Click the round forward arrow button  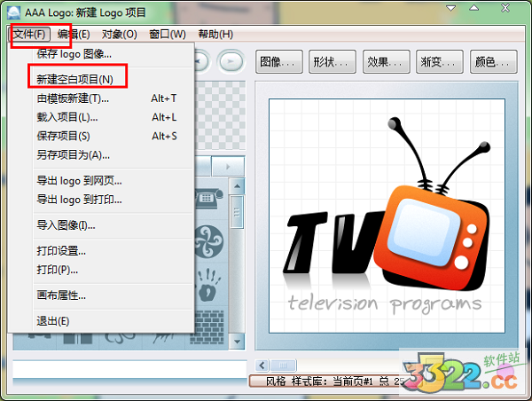point(230,62)
